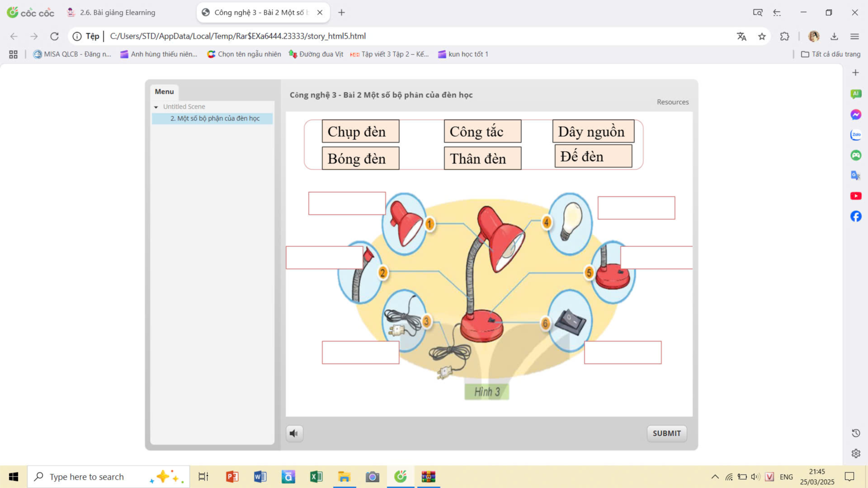Image resolution: width=868 pixels, height=488 pixels.
Task: Click the empty answer box beside number 4
Action: click(x=636, y=208)
